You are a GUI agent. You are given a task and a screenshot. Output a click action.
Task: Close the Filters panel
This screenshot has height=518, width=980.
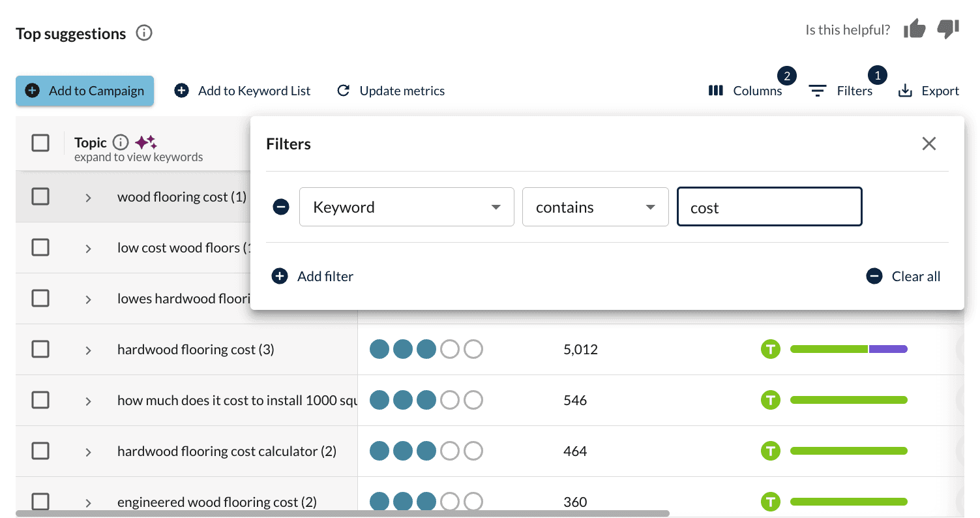(928, 144)
